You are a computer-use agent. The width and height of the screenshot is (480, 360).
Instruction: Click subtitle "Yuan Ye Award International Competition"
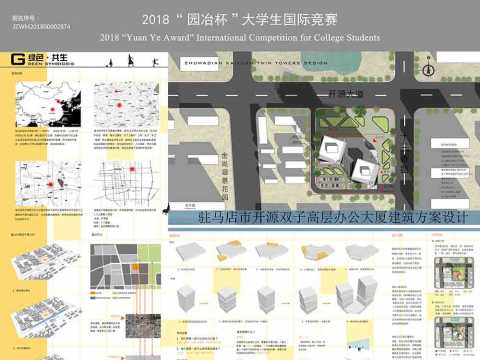pos(240,37)
